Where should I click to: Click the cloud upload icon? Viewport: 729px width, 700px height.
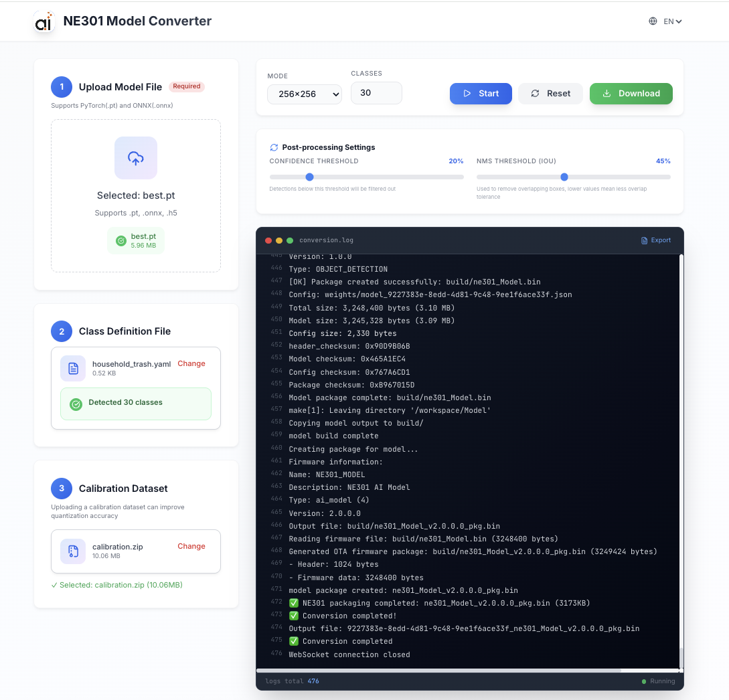pos(136,158)
